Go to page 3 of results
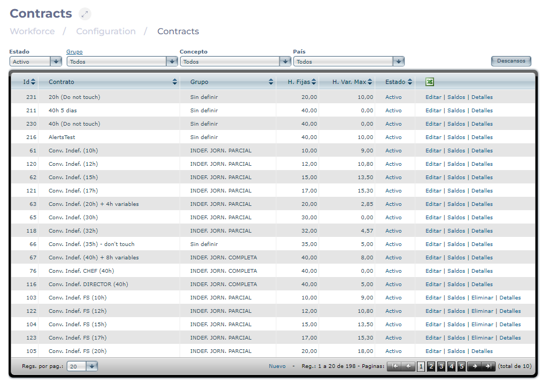The width and height of the screenshot is (550, 392). [441, 366]
